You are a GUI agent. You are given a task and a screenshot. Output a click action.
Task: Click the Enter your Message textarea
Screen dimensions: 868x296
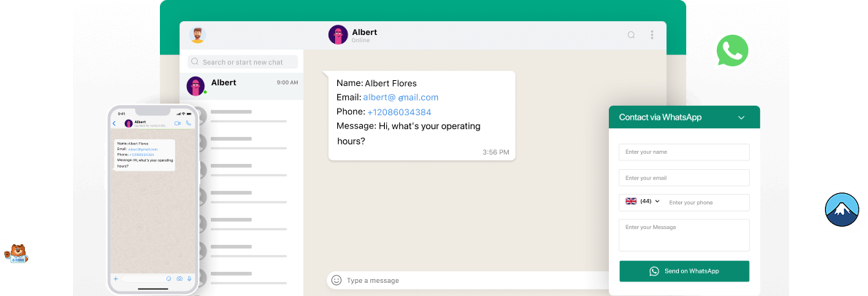[x=684, y=235]
